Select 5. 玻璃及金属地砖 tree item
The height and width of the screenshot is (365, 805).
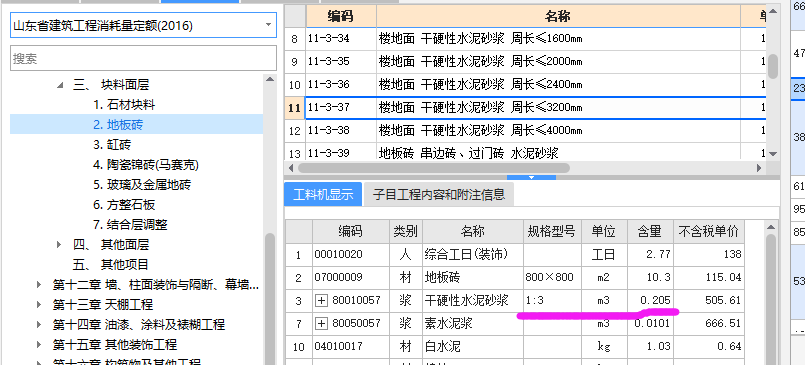pos(142,185)
